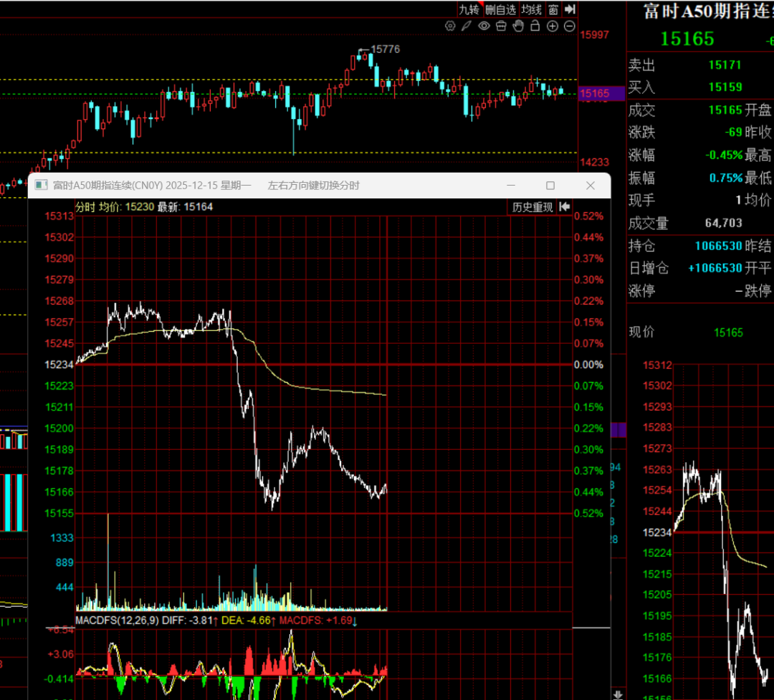Image resolution: width=774 pixels, height=700 pixels.
Task: Click the 历史重现 button
Action: [532, 207]
